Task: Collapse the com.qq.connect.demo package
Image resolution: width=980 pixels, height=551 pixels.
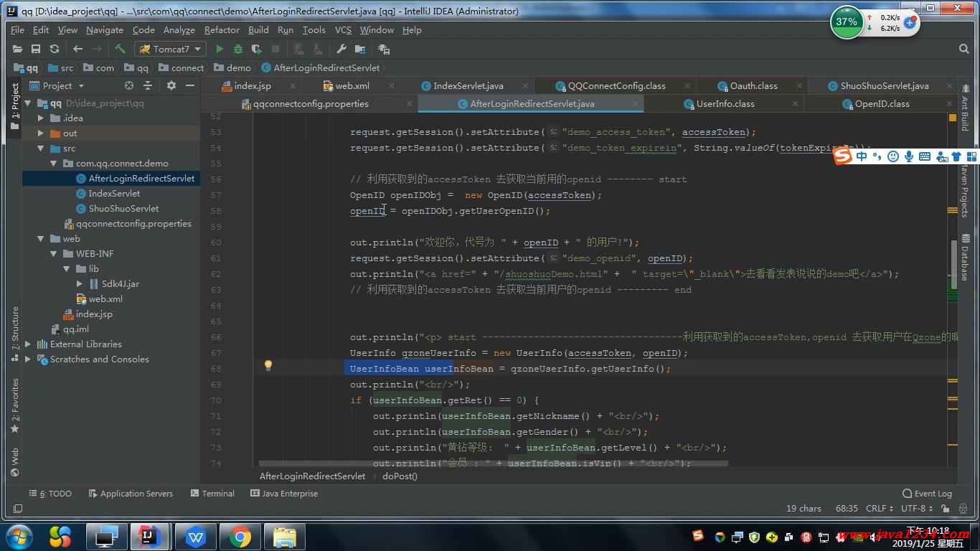Action: point(54,164)
